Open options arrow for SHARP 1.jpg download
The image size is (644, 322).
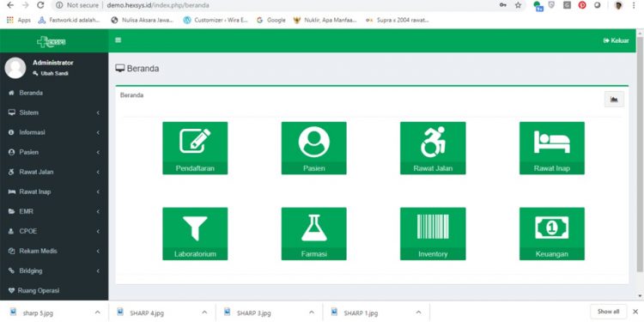click(418, 313)
